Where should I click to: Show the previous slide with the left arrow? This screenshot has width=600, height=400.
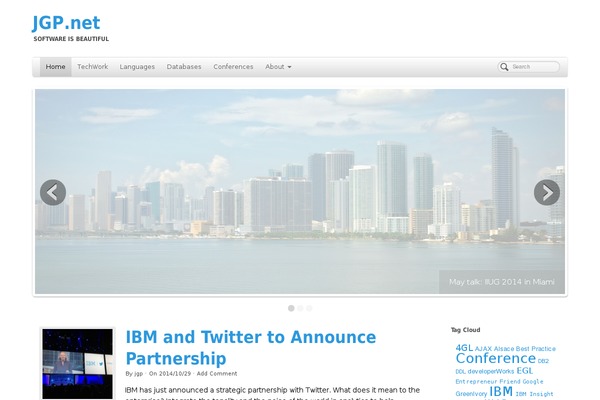[53, 193]
